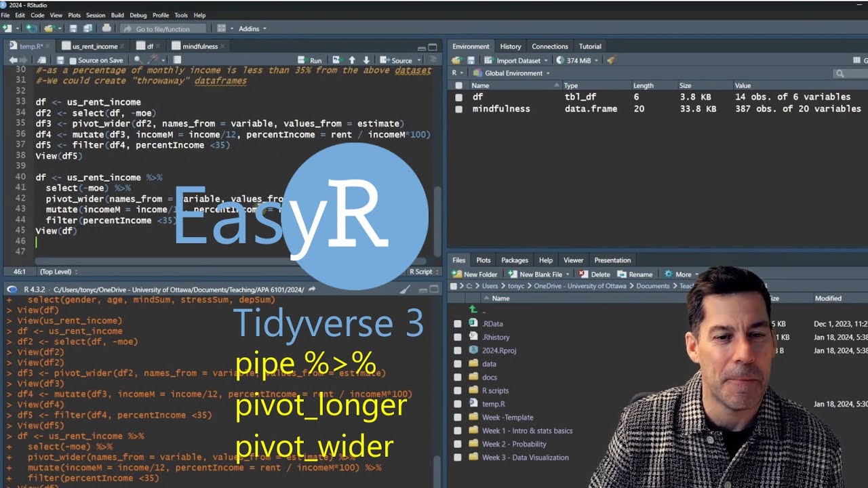Click the Save all documents icon
The width and height of the screenshot is (868, 488).
pyautogui.click(x=87, y=28)
